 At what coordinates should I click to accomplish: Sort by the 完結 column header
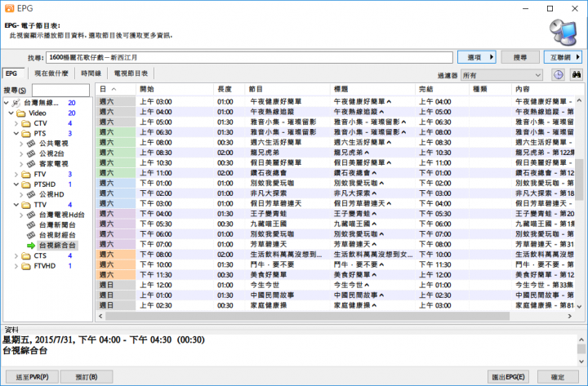442,89
